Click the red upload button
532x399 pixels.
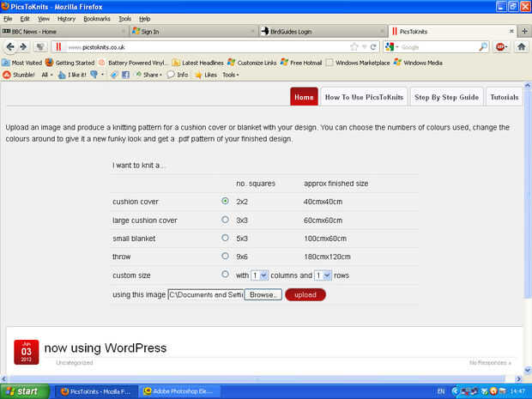coord(305,294)
